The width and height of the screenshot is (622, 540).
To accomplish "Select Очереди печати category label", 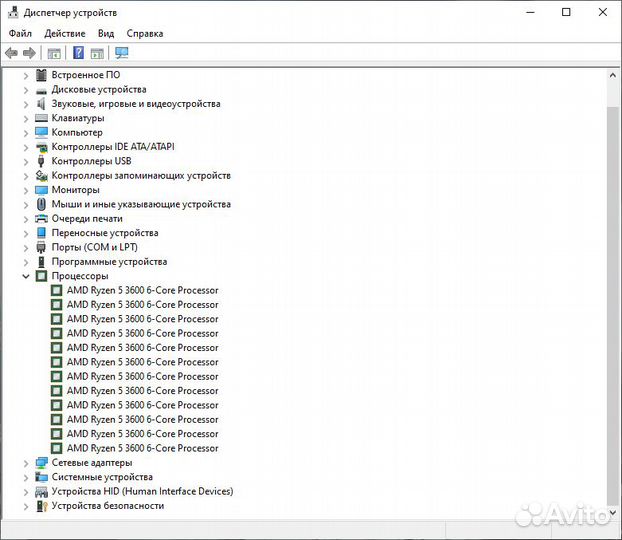I will click(87, 218).
